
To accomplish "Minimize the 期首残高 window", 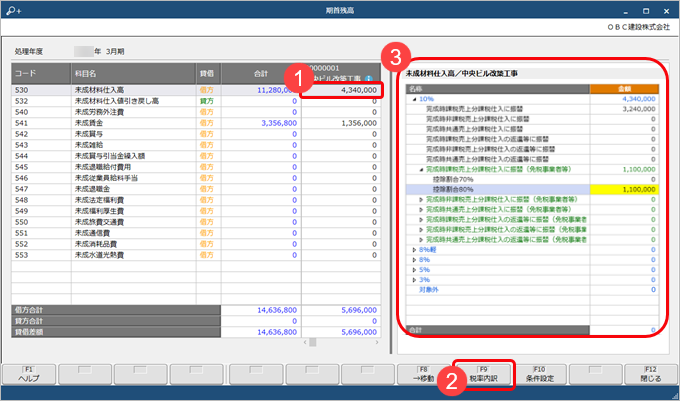I will tap(626, 11).
